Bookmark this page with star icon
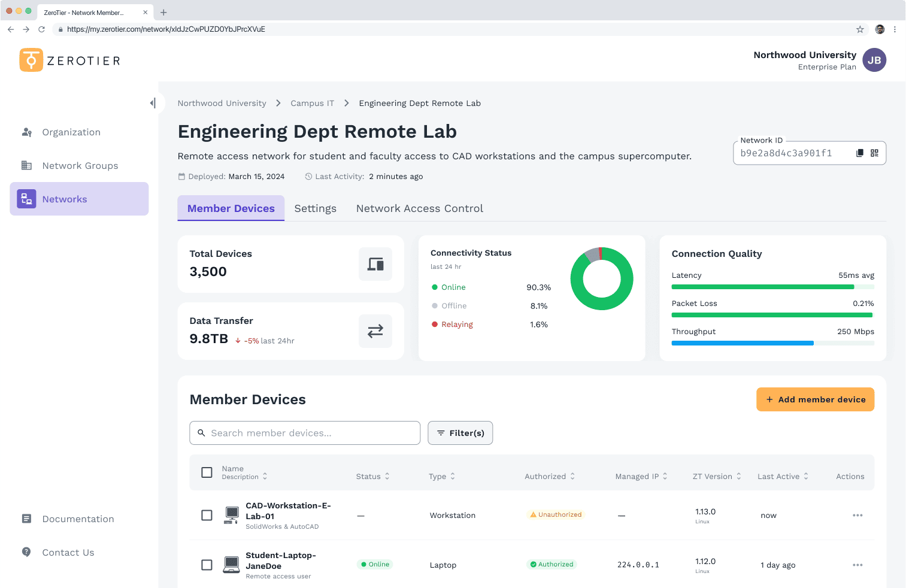 coord(860,29)
